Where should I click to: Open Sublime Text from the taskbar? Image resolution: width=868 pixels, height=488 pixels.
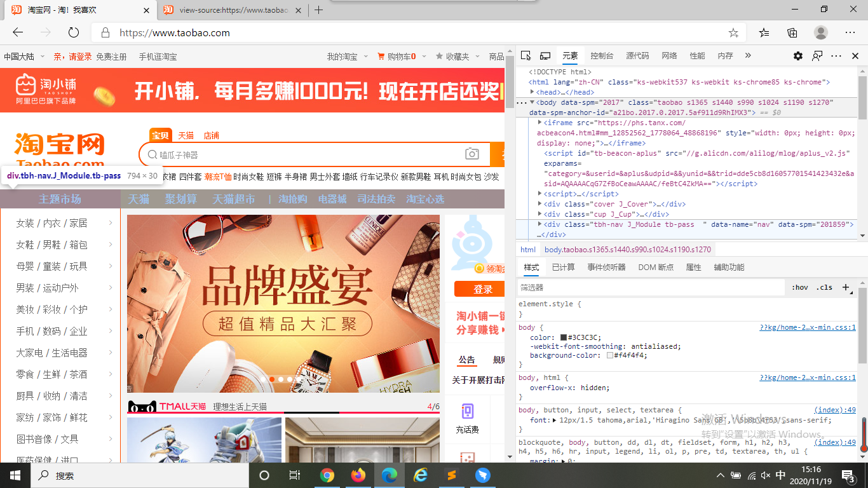pos(452,475)
